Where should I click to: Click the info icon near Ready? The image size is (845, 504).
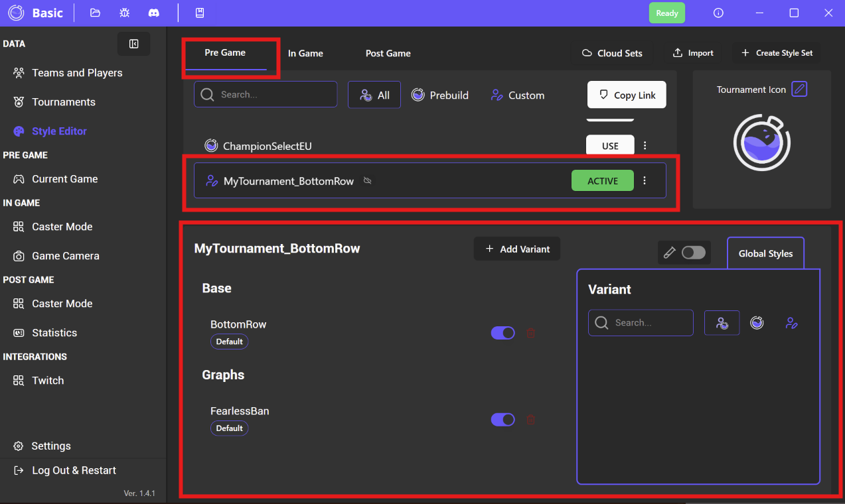[718, 13]
